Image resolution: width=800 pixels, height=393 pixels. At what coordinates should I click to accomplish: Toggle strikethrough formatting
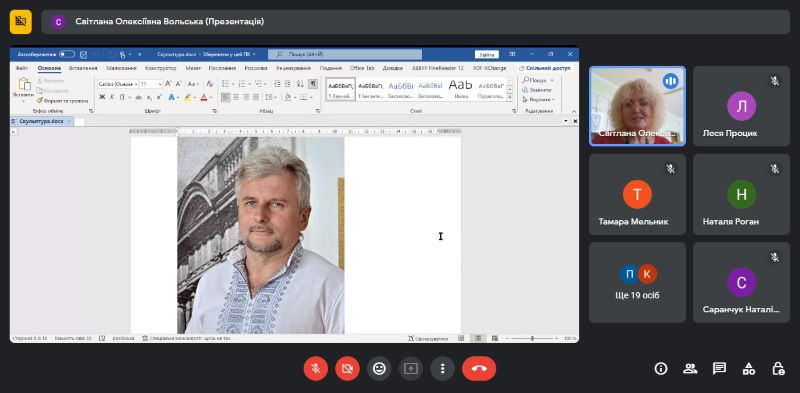[138, 97]
